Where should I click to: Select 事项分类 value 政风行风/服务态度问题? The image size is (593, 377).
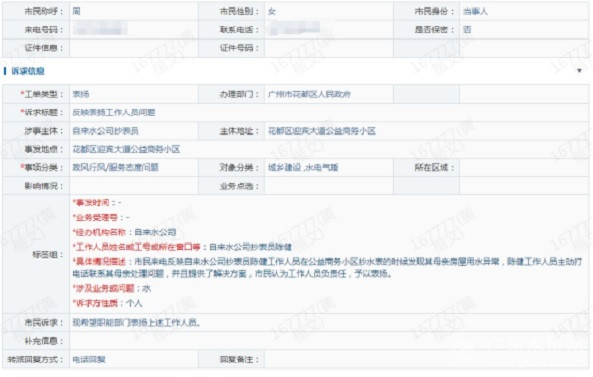click(x=115, y=167)
